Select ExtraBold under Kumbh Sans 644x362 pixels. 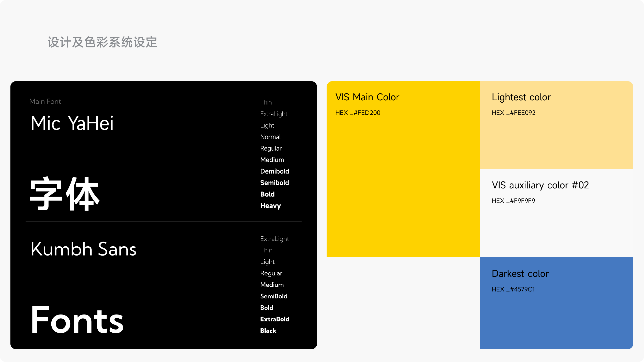274,319
